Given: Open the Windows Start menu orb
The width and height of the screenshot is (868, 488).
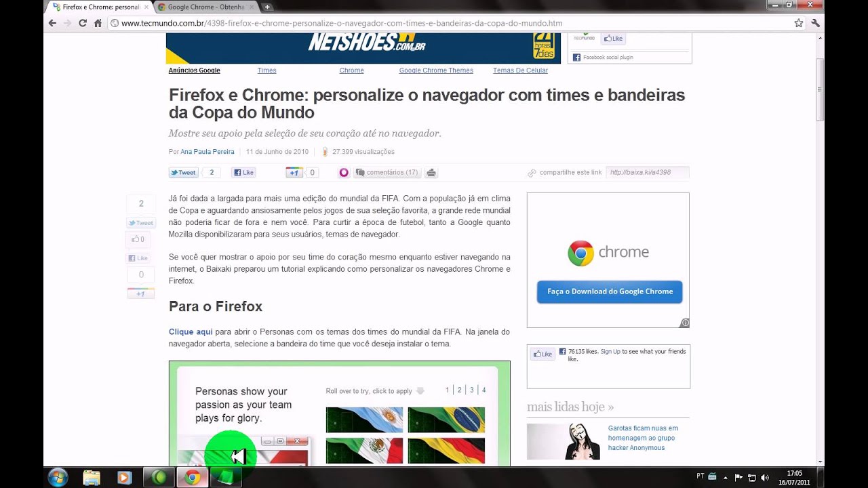Looking at the screenshot, I should click(58, 477).
